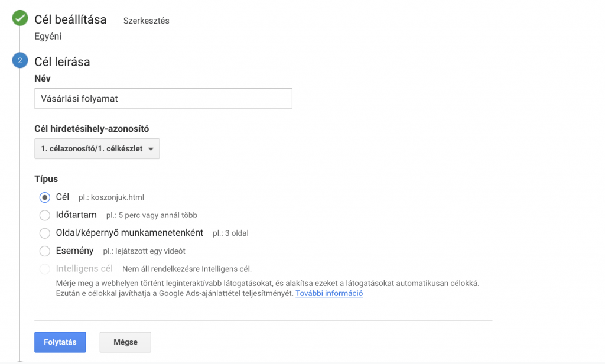The image size is (605, 364).
Task: Click the Egyéni subtitle under Cél beállítása
Action: click(48, 37)
